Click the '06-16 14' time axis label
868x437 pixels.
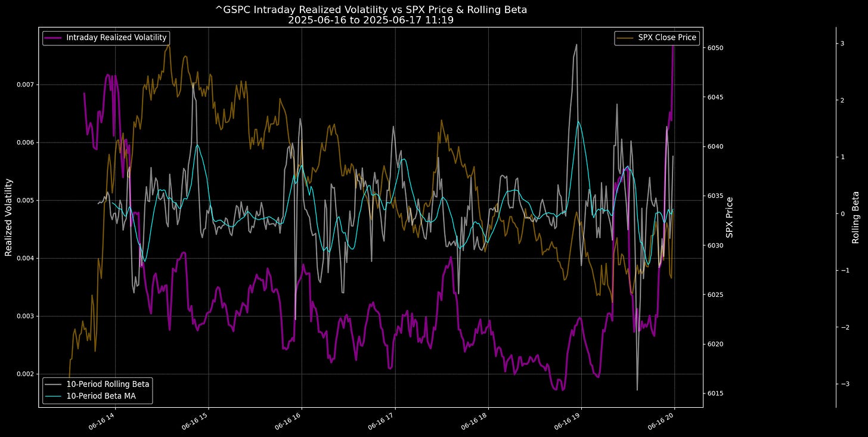102,421
